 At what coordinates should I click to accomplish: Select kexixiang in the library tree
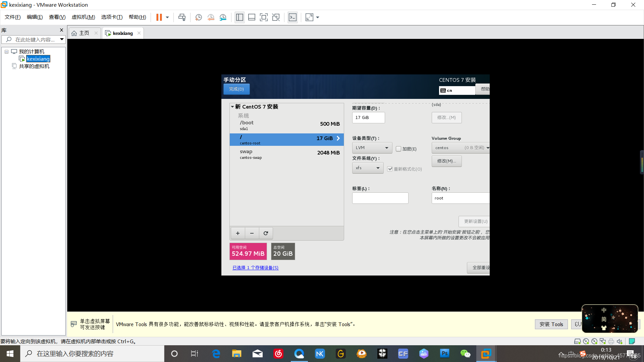coord(38,59)
